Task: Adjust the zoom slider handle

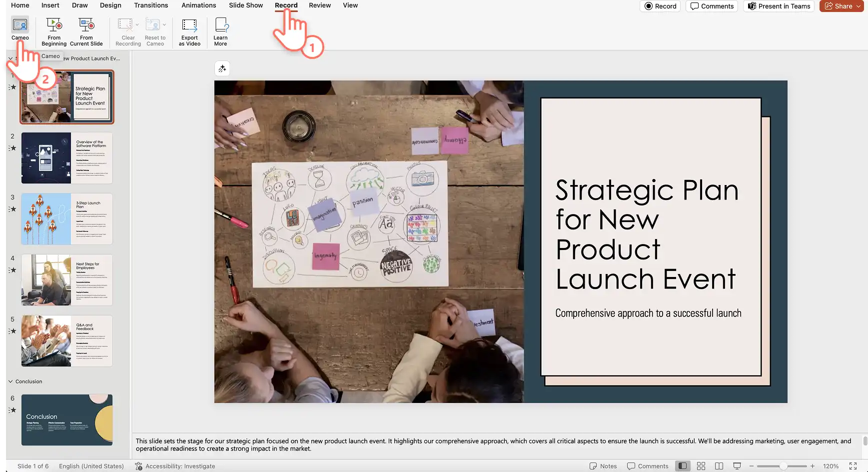Action: coord(784,466)
